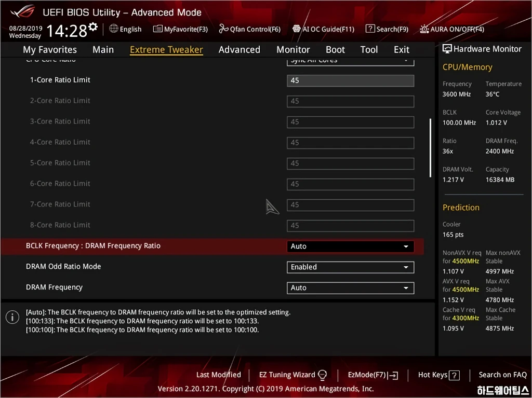This screenshot has width=532, height=398.
Task: Open the Main tab
Action: point(103,49)
